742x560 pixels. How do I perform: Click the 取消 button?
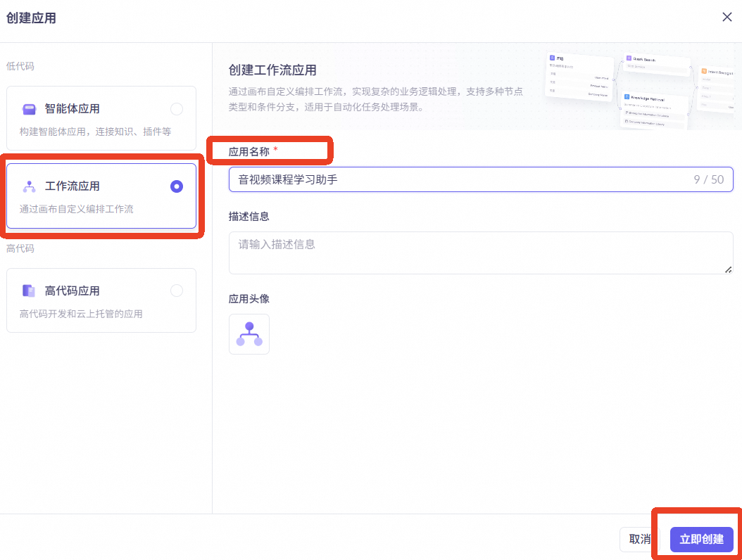click(x=639, y=539)
